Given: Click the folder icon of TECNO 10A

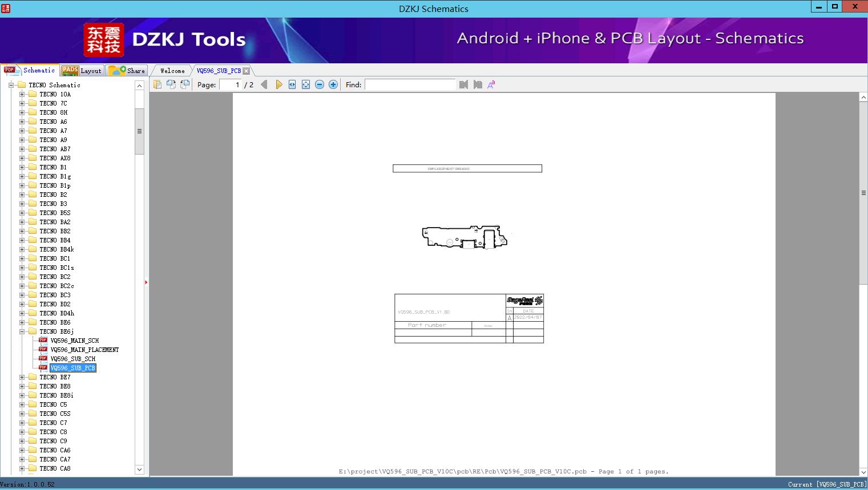Looking at the screenshot, I should [x=33, y=94].
